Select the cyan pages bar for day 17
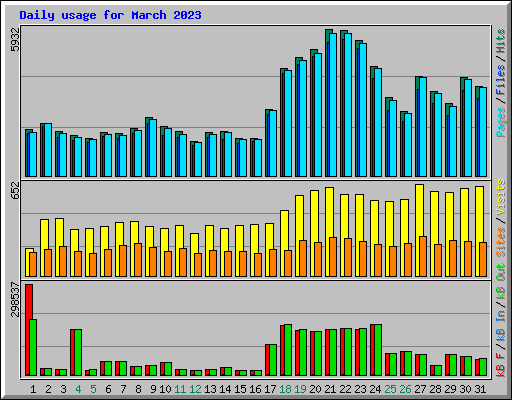512x400 pixels. 273,144
